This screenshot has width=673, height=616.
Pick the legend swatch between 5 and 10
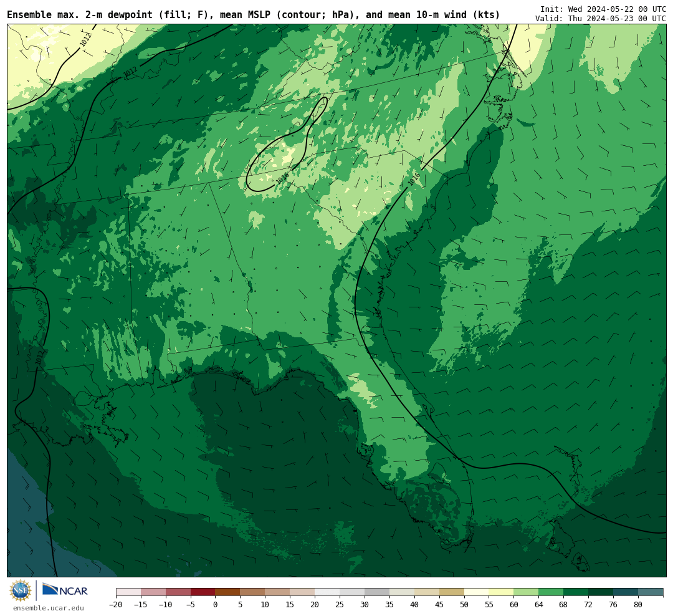pyautogui.click(x=253, y=592)
